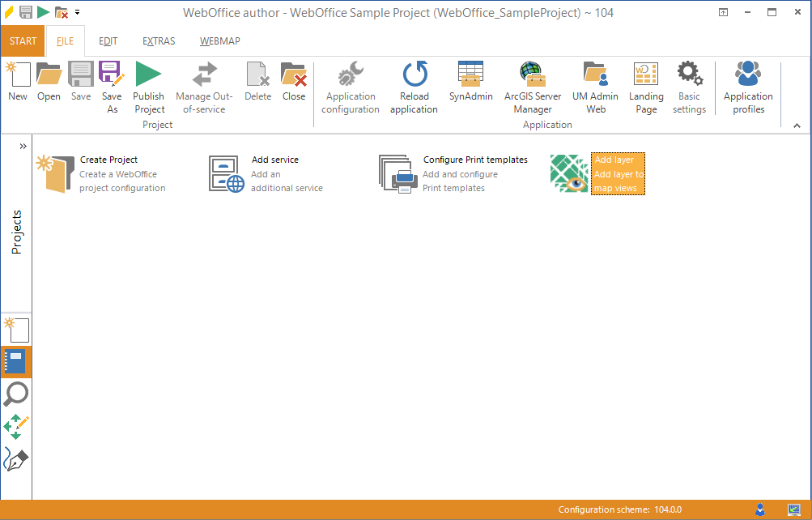Select the pen drawing tool in sidebar

click(16, 459)
